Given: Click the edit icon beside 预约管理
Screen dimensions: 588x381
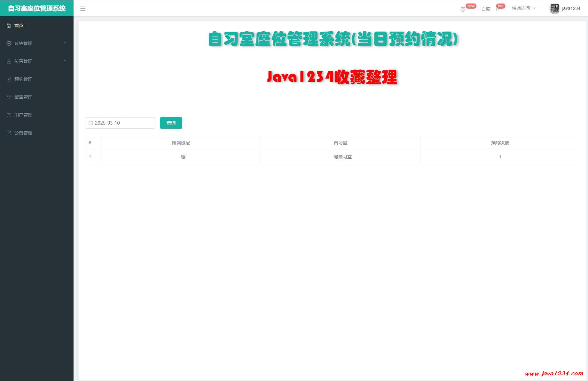Looking at the screenshot, I should coord(9,79).
